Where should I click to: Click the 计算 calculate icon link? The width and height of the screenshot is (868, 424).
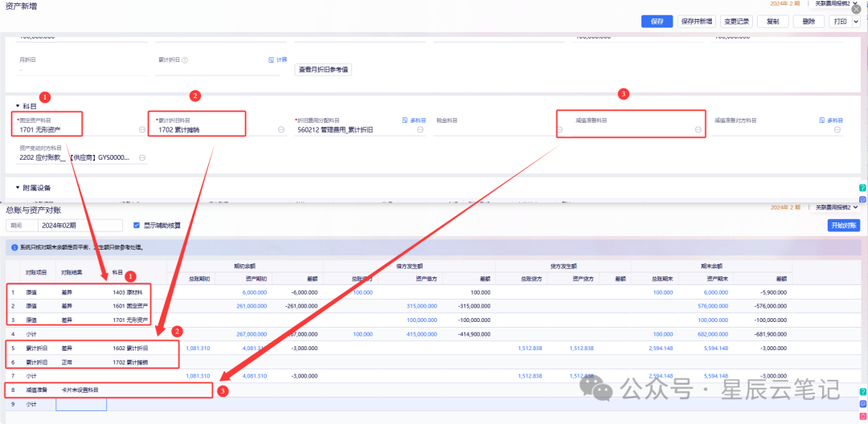(278, 59)
